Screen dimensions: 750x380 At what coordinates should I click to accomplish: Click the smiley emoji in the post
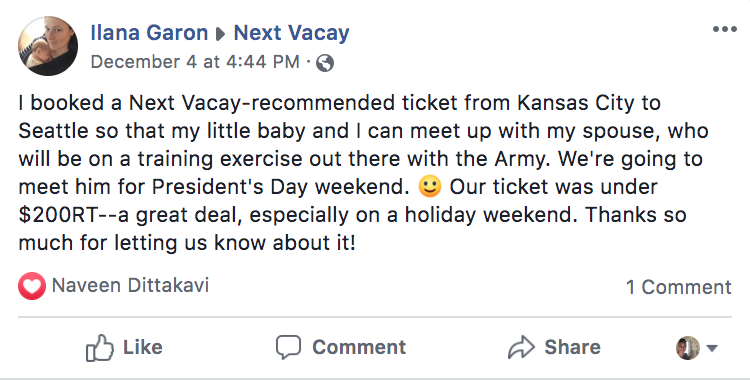pos(430,187)
